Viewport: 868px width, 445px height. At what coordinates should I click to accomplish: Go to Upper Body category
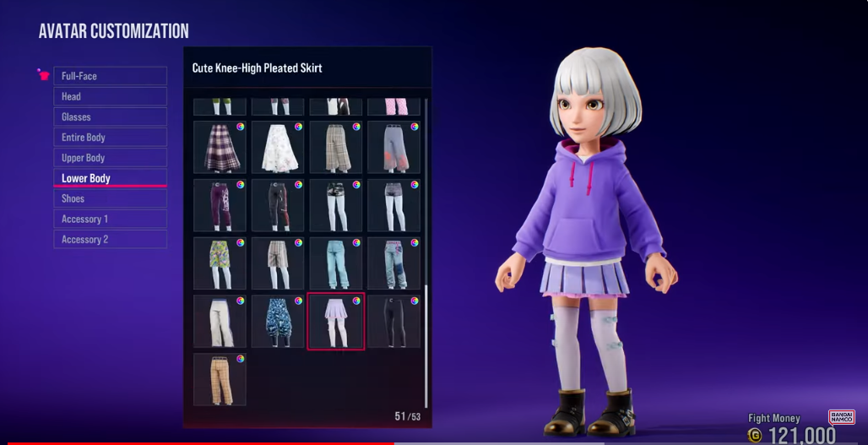click(110, 158)
